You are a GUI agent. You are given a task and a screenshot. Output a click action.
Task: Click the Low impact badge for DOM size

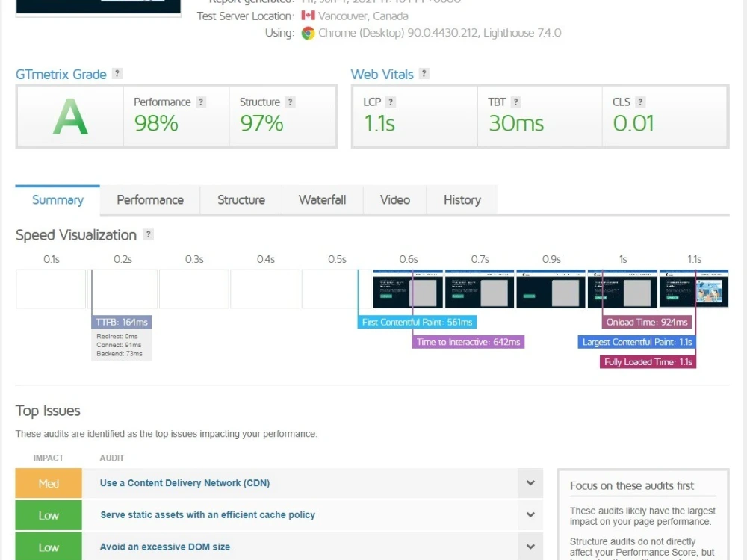pos(49,547)
